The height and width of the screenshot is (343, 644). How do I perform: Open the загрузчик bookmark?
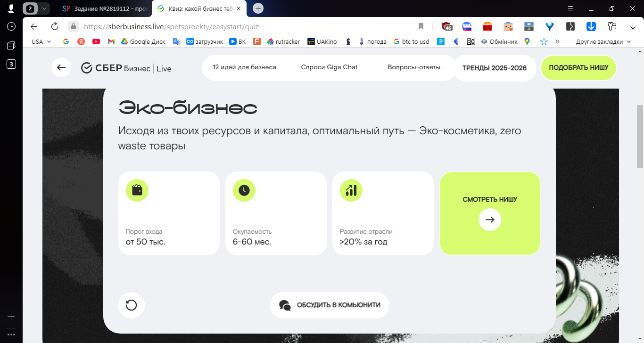click(x=205, y=41)
